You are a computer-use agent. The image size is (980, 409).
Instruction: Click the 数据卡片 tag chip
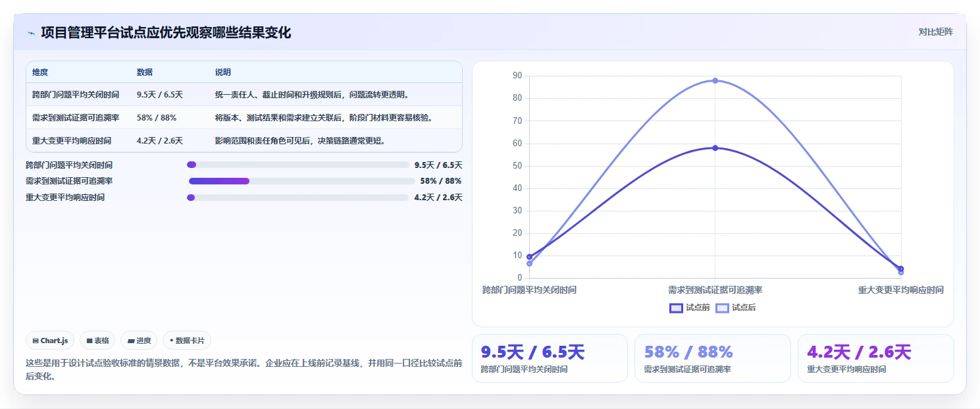pos(187,341)
